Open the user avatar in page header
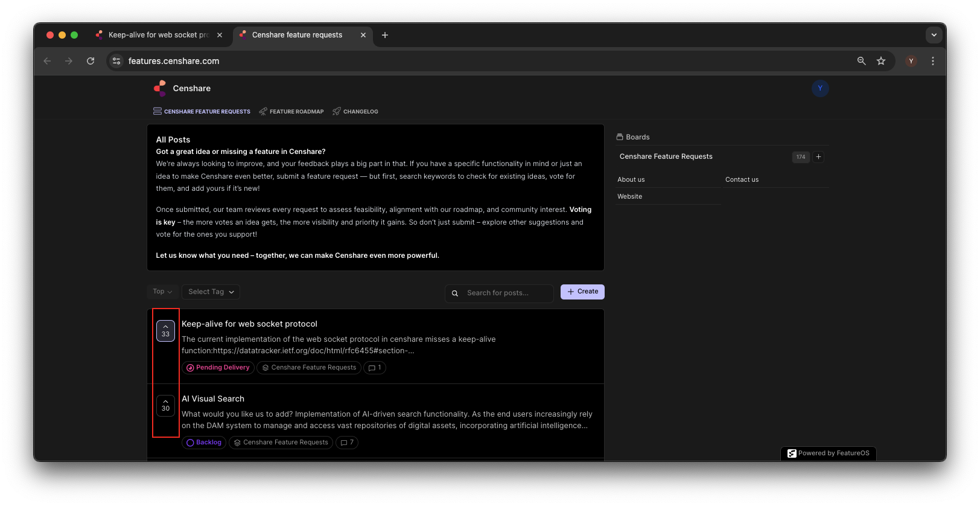This screenshot has width=980, height=506. [819, 88]
